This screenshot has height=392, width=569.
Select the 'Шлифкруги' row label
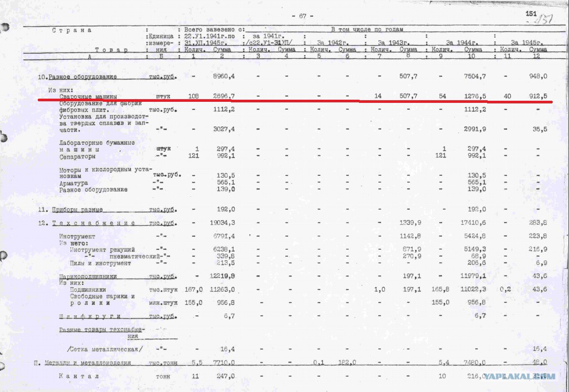90,316
